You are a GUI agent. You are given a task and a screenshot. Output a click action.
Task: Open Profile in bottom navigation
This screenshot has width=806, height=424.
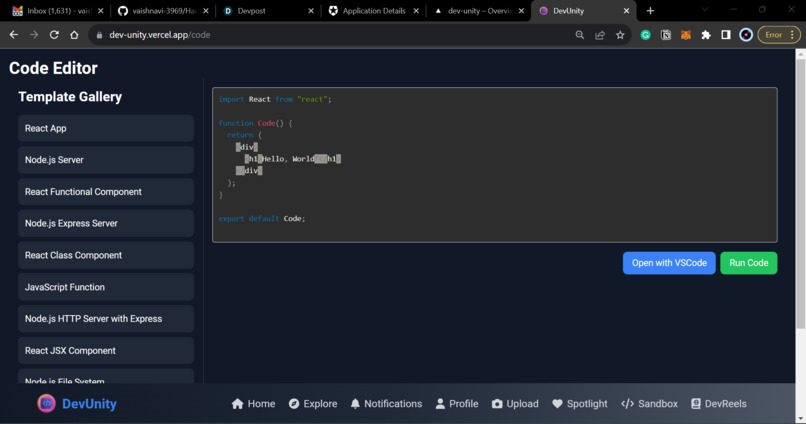(457, 404)
